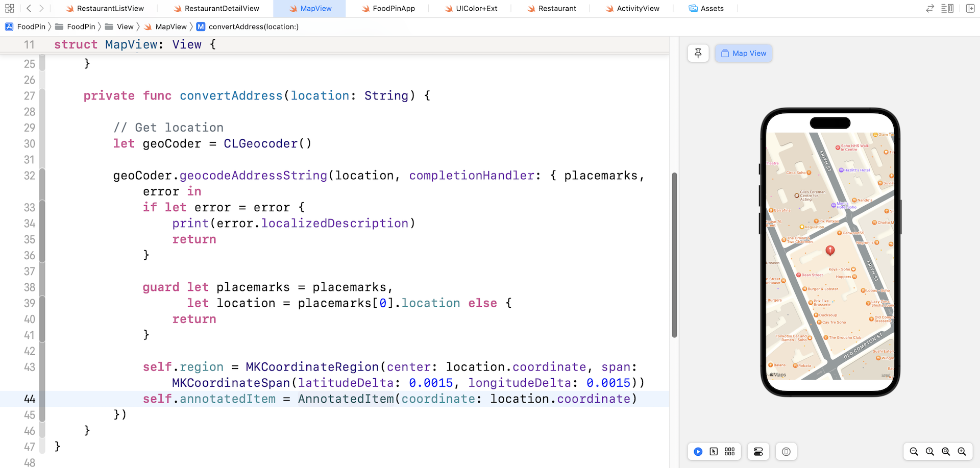Screen dimensions: 980x468
Task: Zoom the preview to 100%
Action: 930,452
